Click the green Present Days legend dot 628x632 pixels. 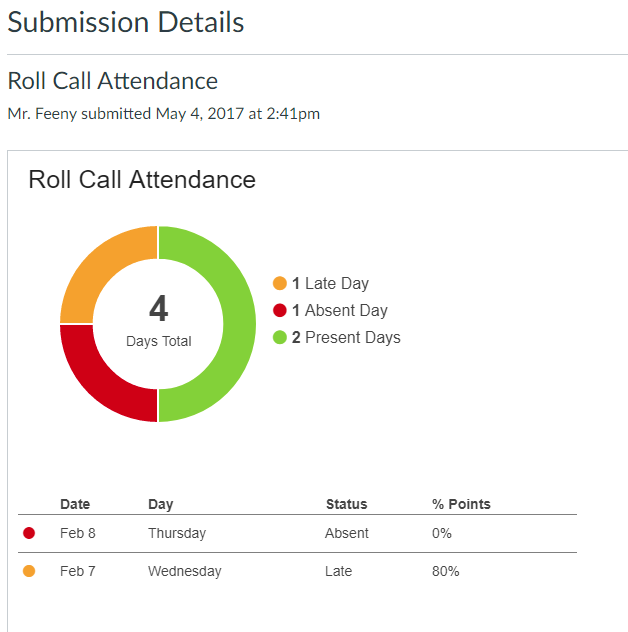[x=280, y=338]
